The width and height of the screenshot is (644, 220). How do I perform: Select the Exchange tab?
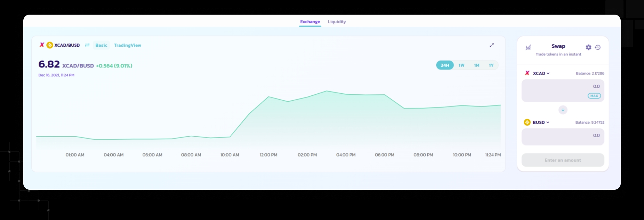point(310,22)
